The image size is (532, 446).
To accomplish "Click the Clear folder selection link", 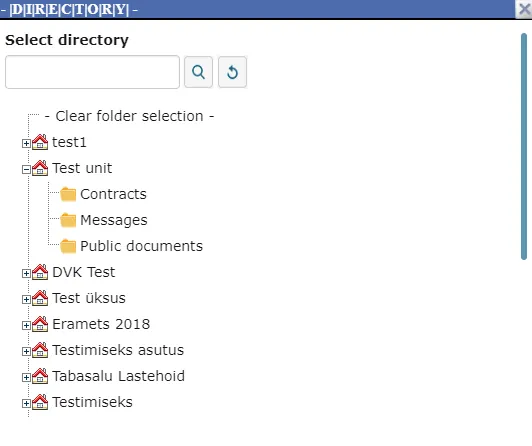I will (x=129, y=116).
